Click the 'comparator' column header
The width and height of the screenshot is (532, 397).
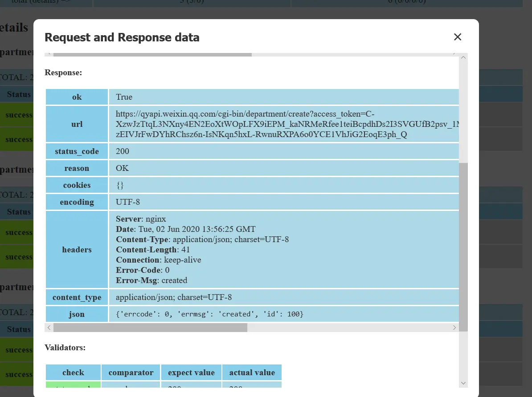131,372
